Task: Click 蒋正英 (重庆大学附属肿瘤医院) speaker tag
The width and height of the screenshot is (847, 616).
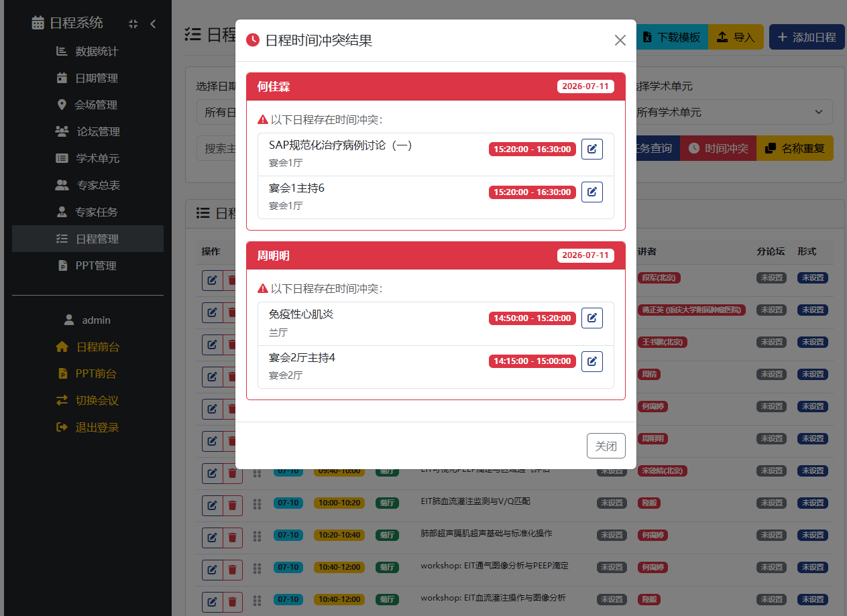Action: [x=691, y=310]
